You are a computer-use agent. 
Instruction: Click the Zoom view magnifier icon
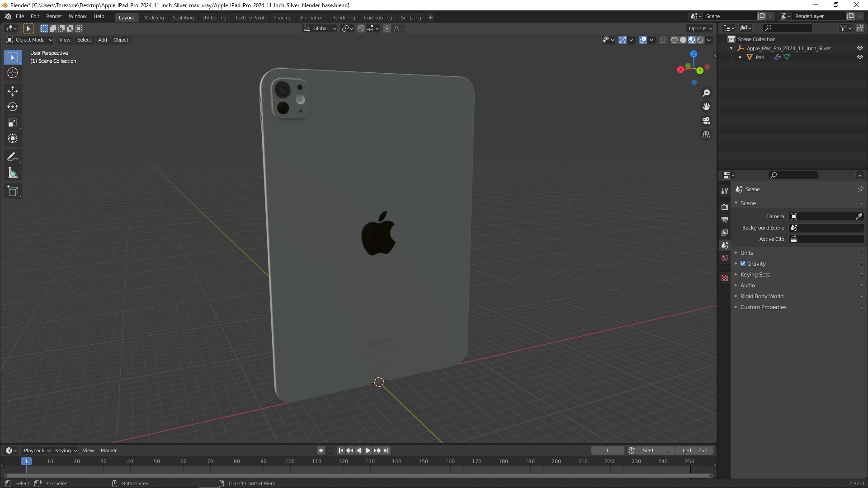706,93
